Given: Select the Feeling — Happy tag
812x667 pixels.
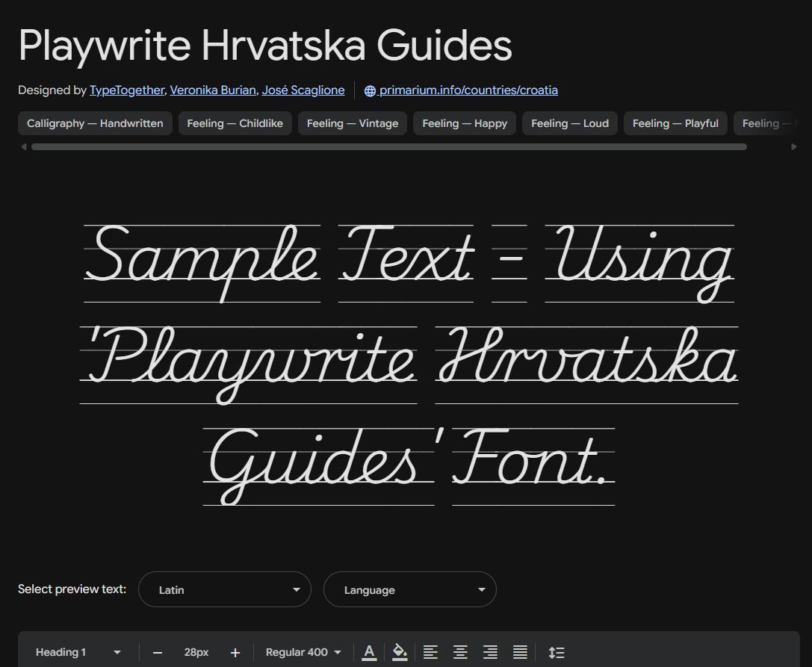Looking at the screenshot, I should click(x=465, y=123).
